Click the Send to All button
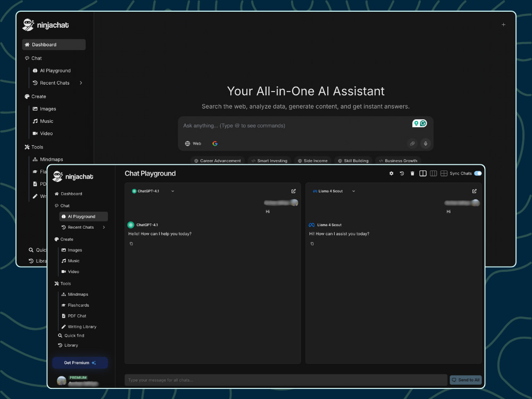 (465, 380)
